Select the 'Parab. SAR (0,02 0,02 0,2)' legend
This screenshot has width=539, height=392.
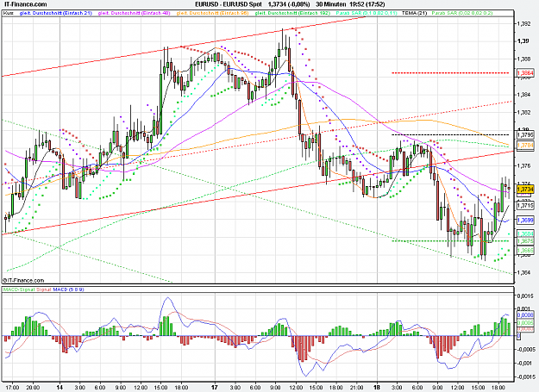coord(462,13)
